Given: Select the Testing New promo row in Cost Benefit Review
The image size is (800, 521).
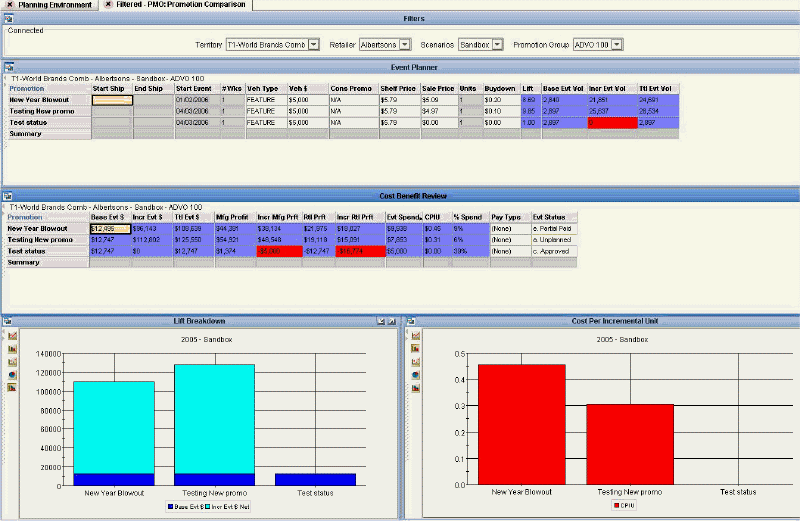Looking at the screenshot, I should (48, 240).
